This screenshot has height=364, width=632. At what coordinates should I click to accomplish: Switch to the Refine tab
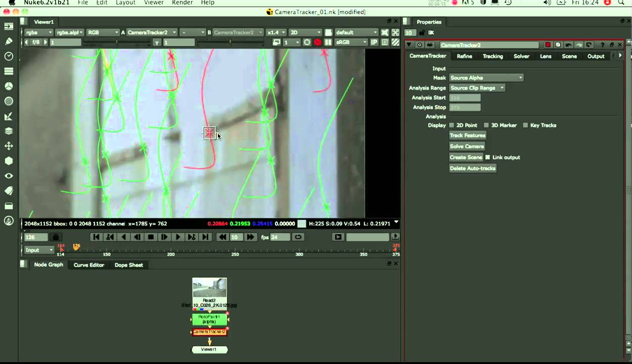[464, 56]
